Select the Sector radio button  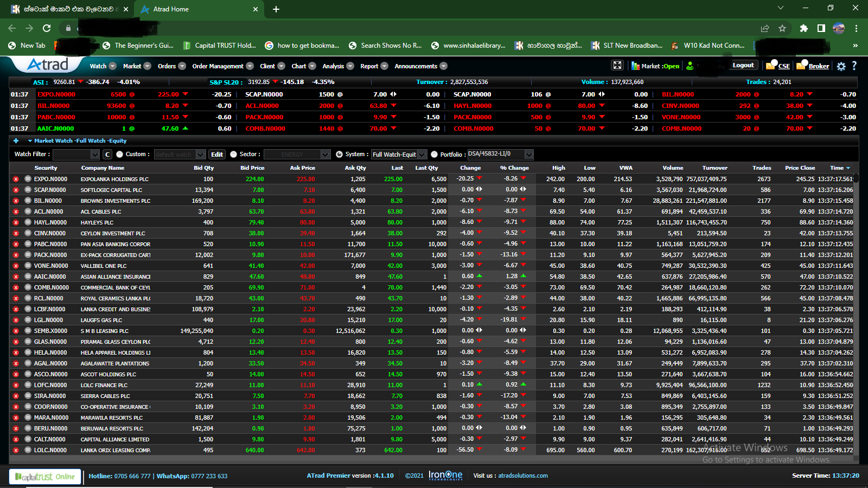(233, 154)
